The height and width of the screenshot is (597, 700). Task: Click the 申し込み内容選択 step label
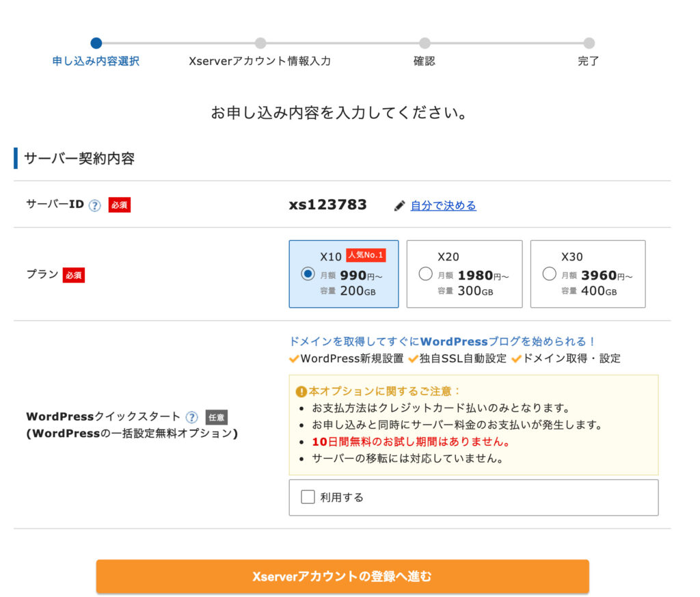point(96,61)
